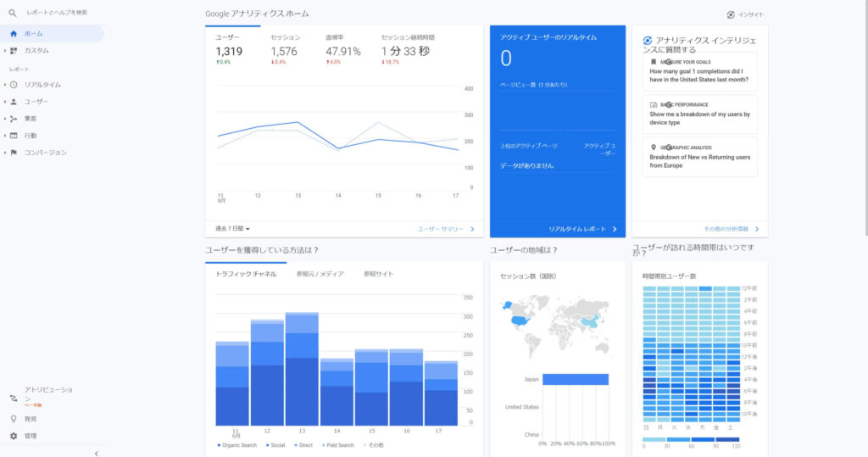868x457 pixels.
Task: Click the Audience person icon
Action: [x=14, y=102]
